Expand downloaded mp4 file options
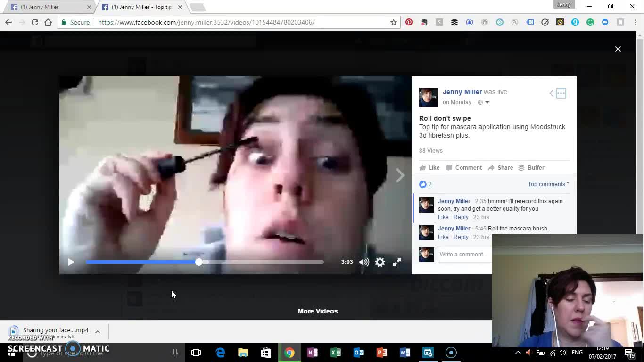This screenshot has height=362, width=644. (98, 332)
